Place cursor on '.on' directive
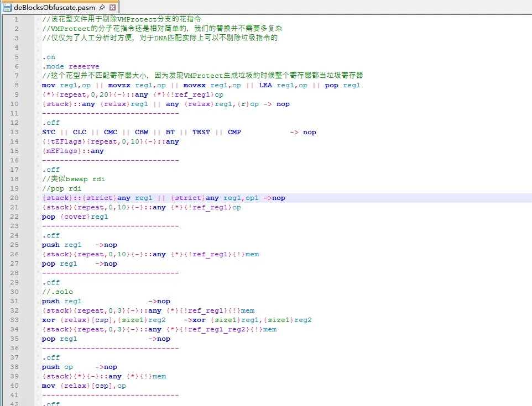The image size is (532, 406). 49,57
